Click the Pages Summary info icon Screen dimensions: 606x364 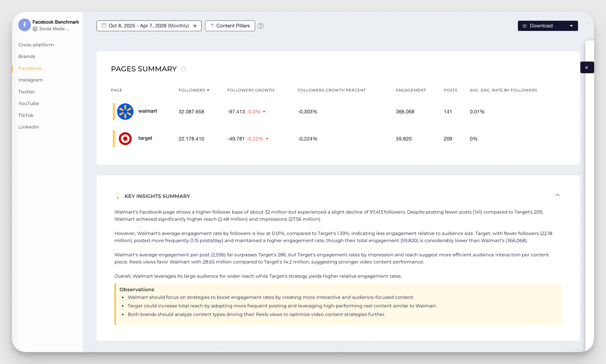tap(184, 69)
